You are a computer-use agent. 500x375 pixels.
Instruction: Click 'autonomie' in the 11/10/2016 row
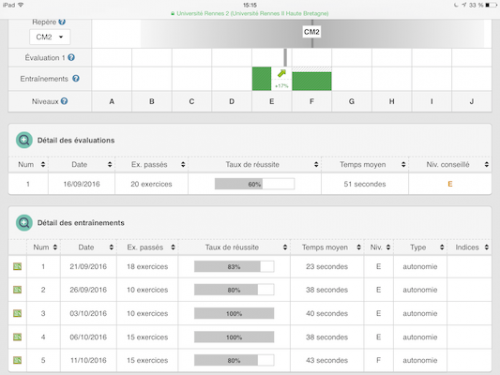420,360
